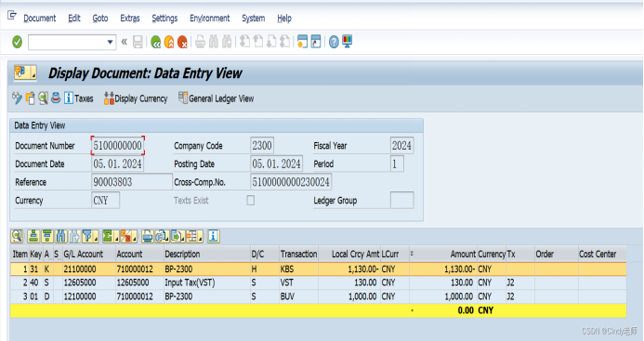Collapse the command field with the « arrow

coord(125,42)
